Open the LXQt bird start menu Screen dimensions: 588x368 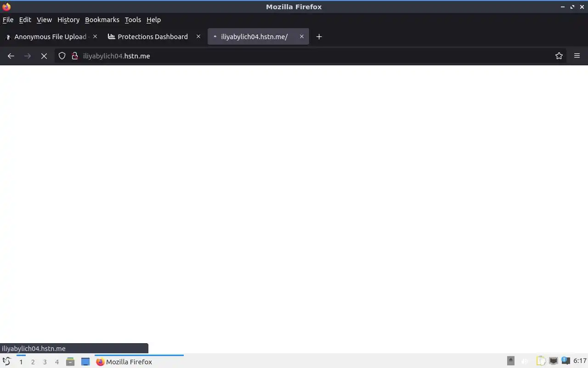point(6,362)
